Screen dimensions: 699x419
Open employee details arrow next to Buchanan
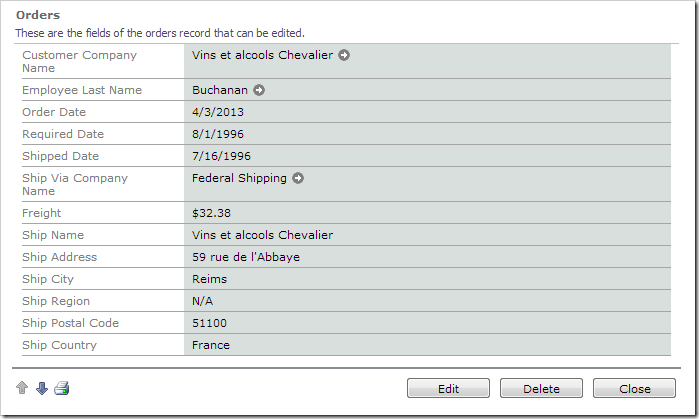tap(259, 90)
